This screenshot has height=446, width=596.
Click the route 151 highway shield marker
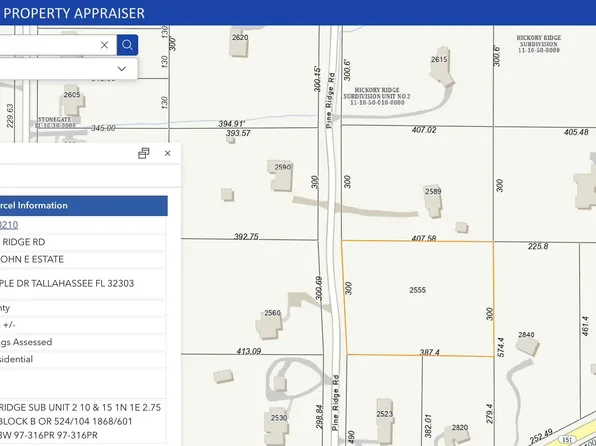pyautogui.click(x=567, y=440)
